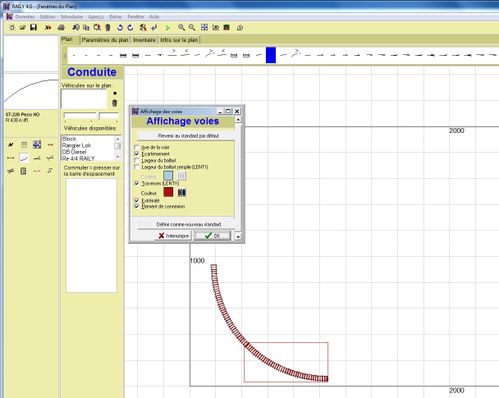
Task: Click the zoom in magnifier icon
Action: click(x=181, y=27)
